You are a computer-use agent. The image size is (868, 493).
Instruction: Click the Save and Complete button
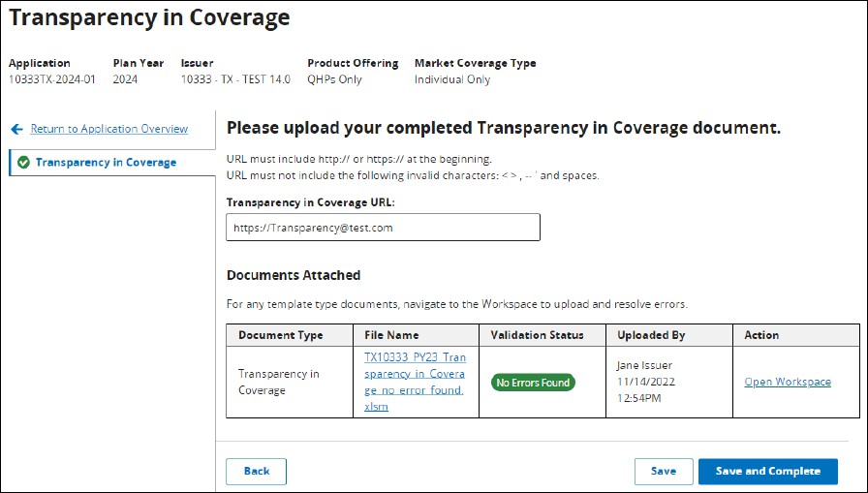click(767, 472)
